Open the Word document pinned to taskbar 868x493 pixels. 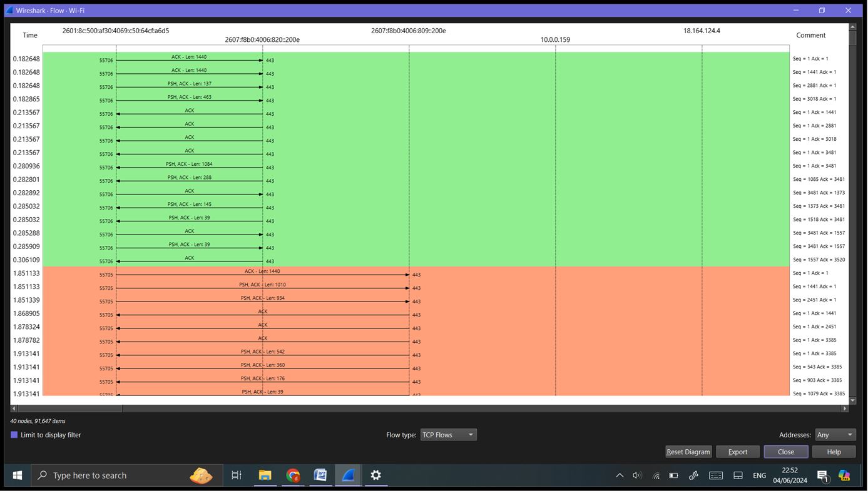pyautogui.click(x=320, y=475)
